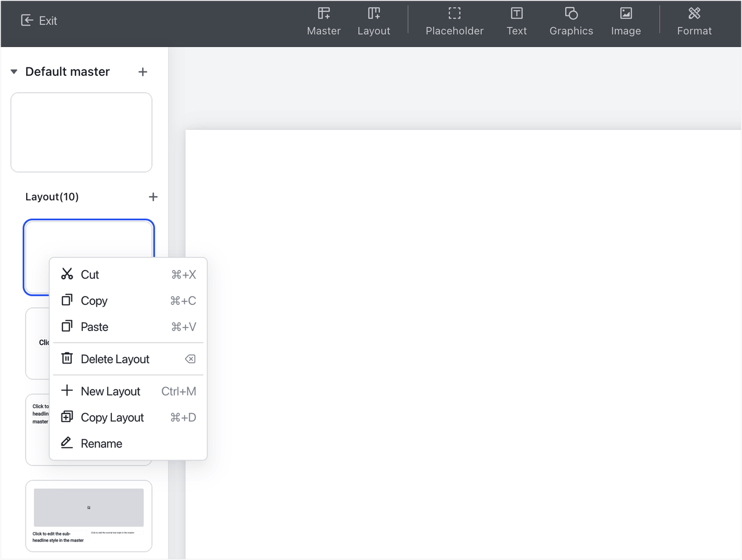Viewport: 742px width, 560px height.
Task: Add a new master with plus icon
Action: (143, 72)
